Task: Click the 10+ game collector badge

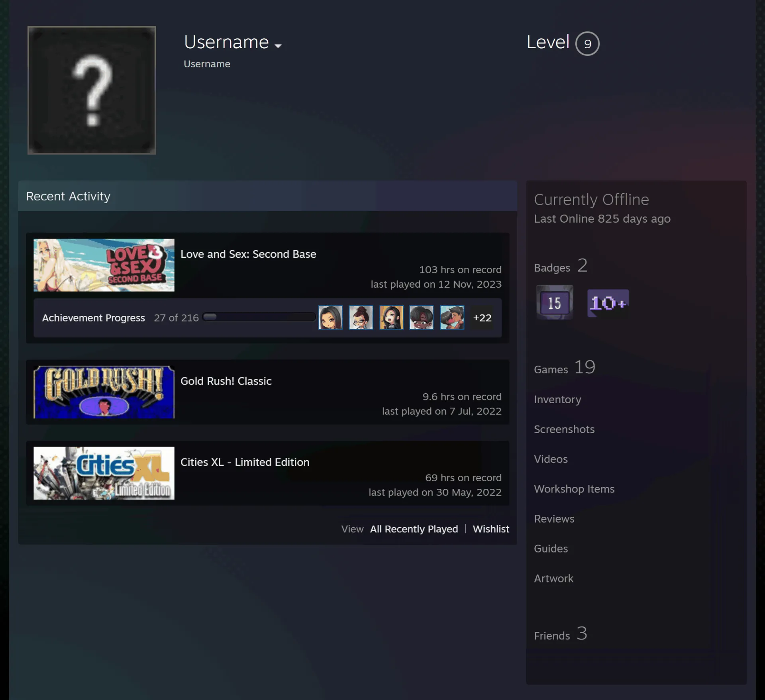Action: pyautogui.click(x=608, y=303)
